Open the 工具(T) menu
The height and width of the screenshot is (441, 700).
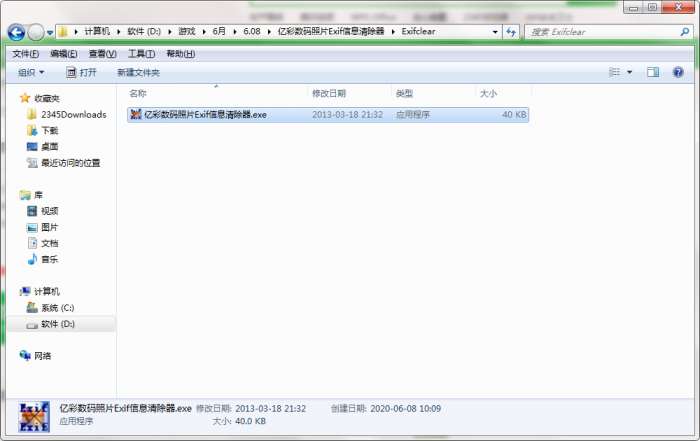coord(142,54)
